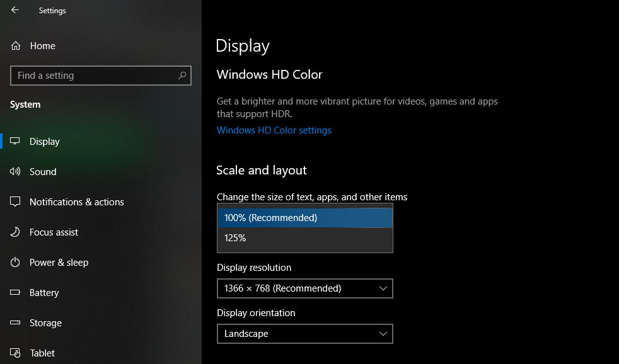619x364 pixels.
Task: Choose 125% scaling option
Action: point(304,238)
